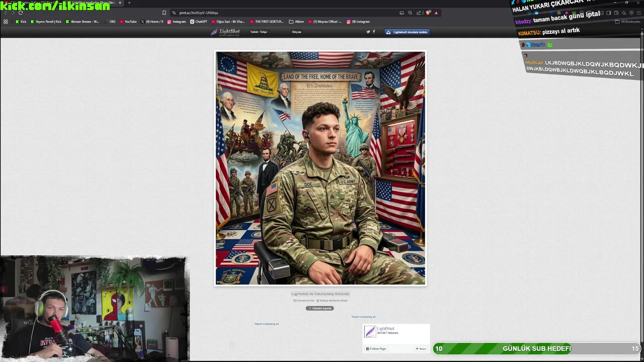This screenshot has width=644, height=362.
Task: Open the Oğuz Sasi - Bir Efsa... bookmark
Action: (228, 22)
